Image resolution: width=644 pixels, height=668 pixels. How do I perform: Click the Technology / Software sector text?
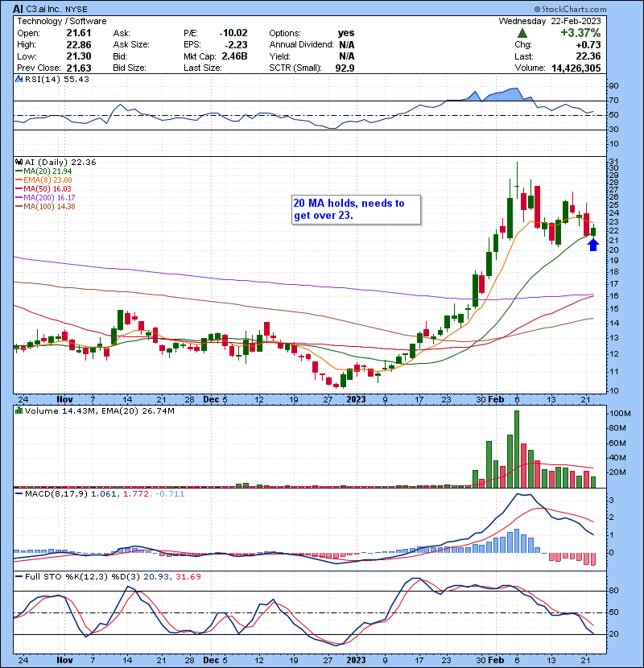pyautogui.click(x=62, y=21)
